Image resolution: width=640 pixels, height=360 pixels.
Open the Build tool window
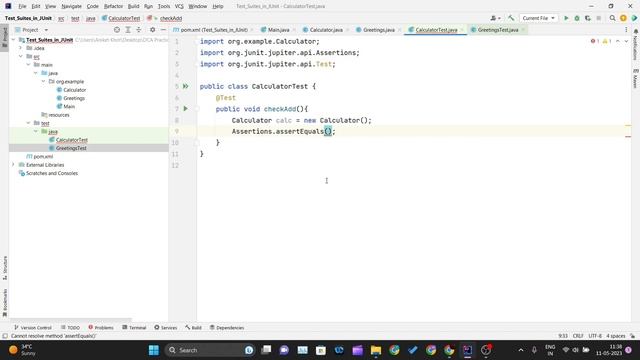click(193, 328)
